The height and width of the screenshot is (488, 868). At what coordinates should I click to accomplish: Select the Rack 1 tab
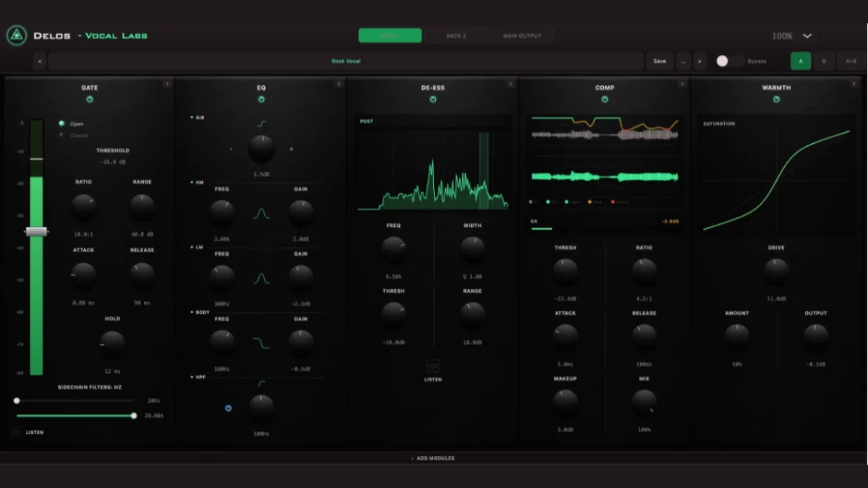pyautogui.click(x=389, y=36)
